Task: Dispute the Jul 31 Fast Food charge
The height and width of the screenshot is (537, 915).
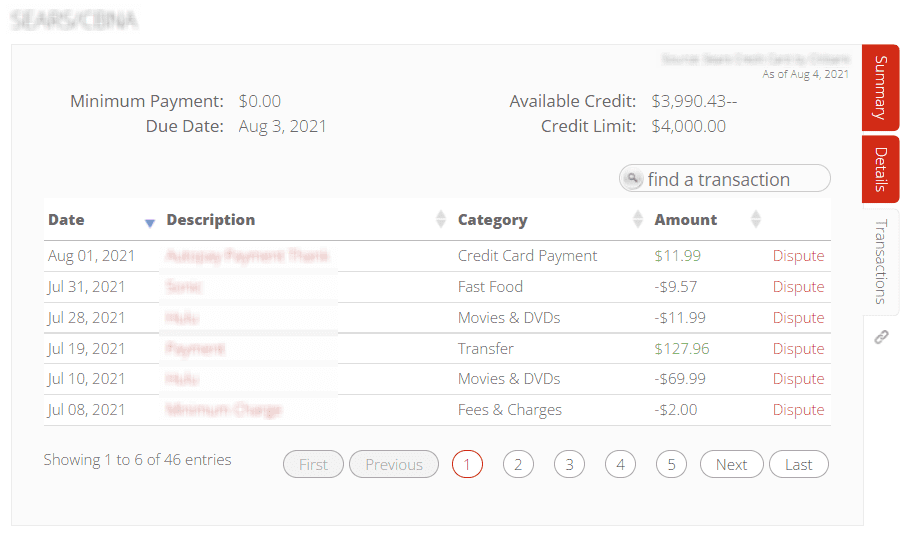Action: (798, 287)
